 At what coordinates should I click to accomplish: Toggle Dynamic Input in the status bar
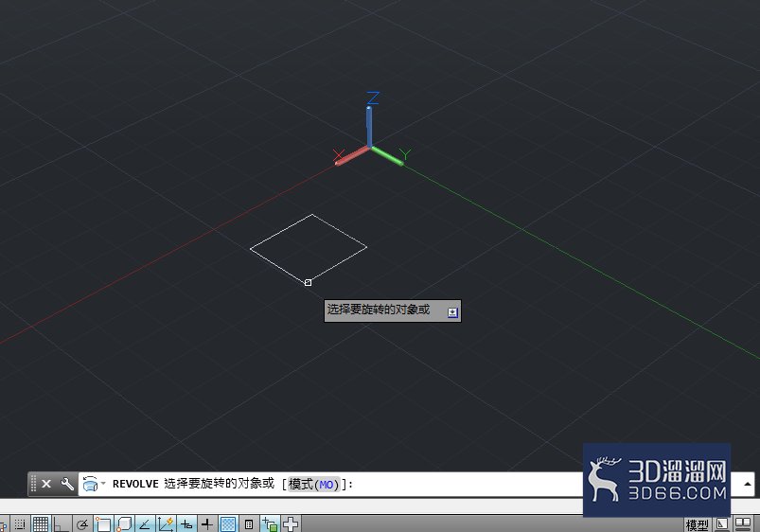coord(186,524)
